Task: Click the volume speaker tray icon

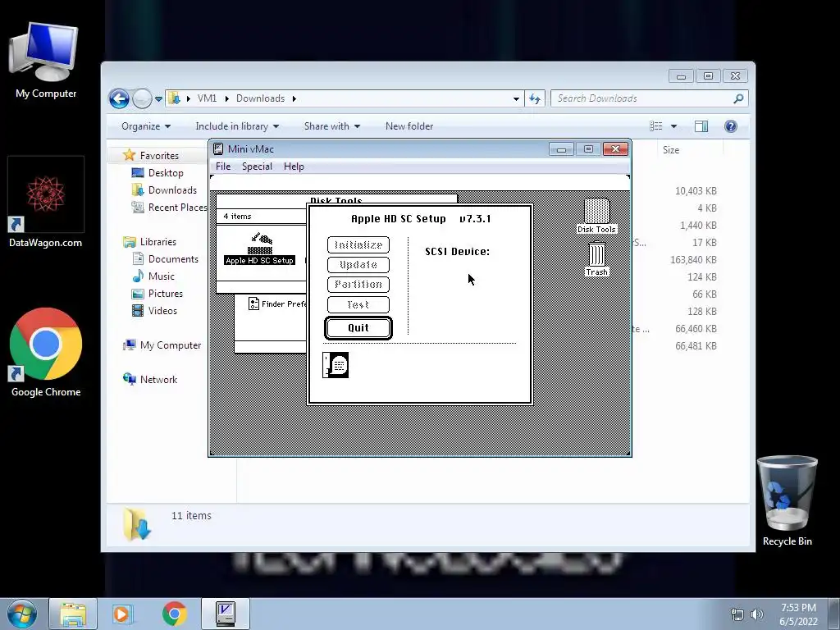Action: click(x=757, y=614)
